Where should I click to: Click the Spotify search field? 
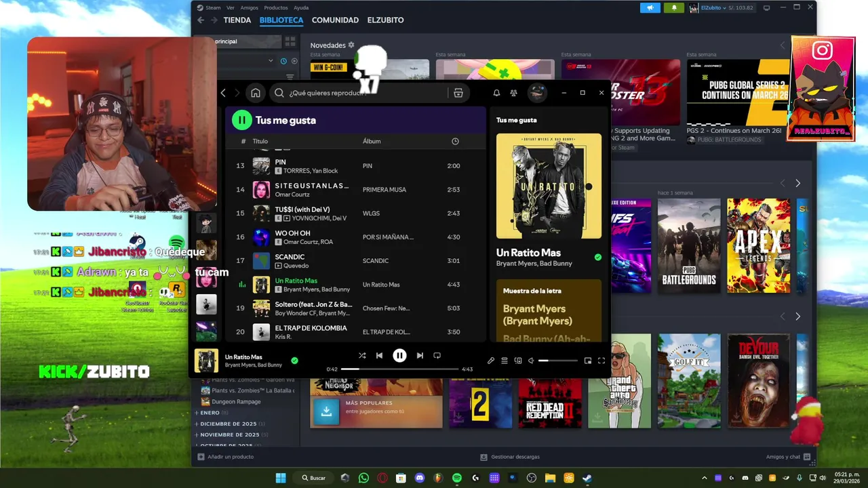click(x=359, y=93)
